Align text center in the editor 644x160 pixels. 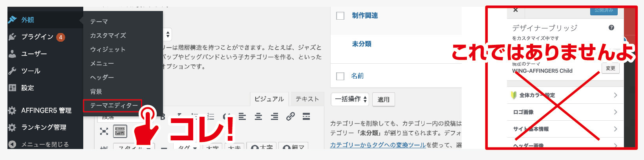coord(258,116)
